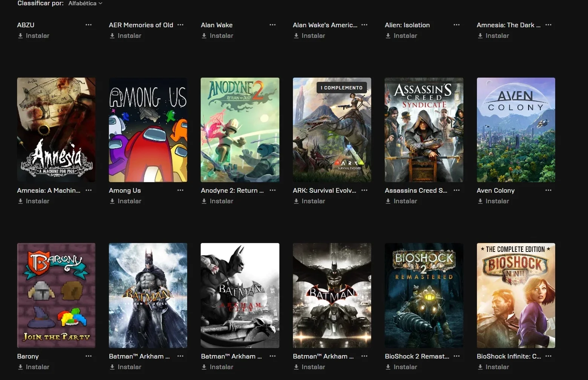
Task: Select the Amnesia: A Machine for Pigs cover art
Action: (56, 130)
